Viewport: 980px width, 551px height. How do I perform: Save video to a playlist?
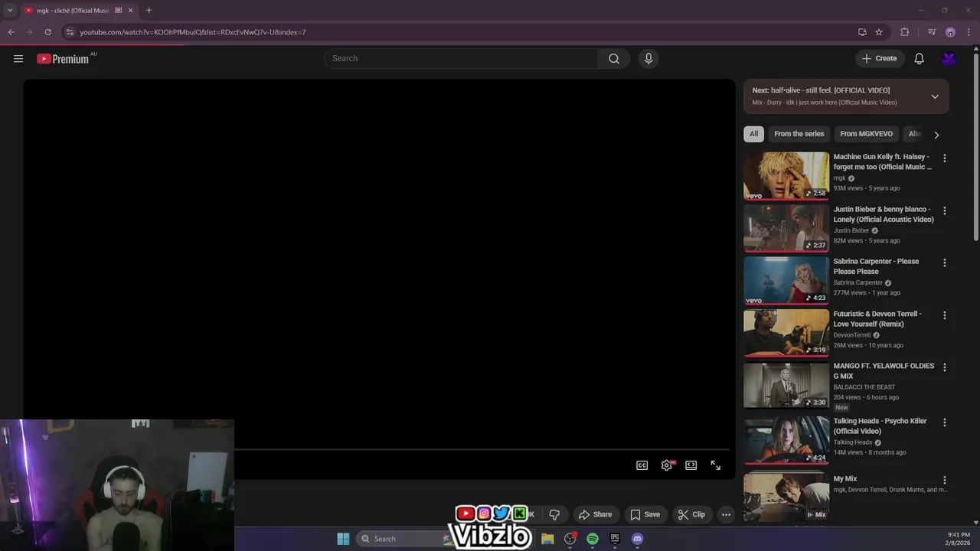[645, 514]
